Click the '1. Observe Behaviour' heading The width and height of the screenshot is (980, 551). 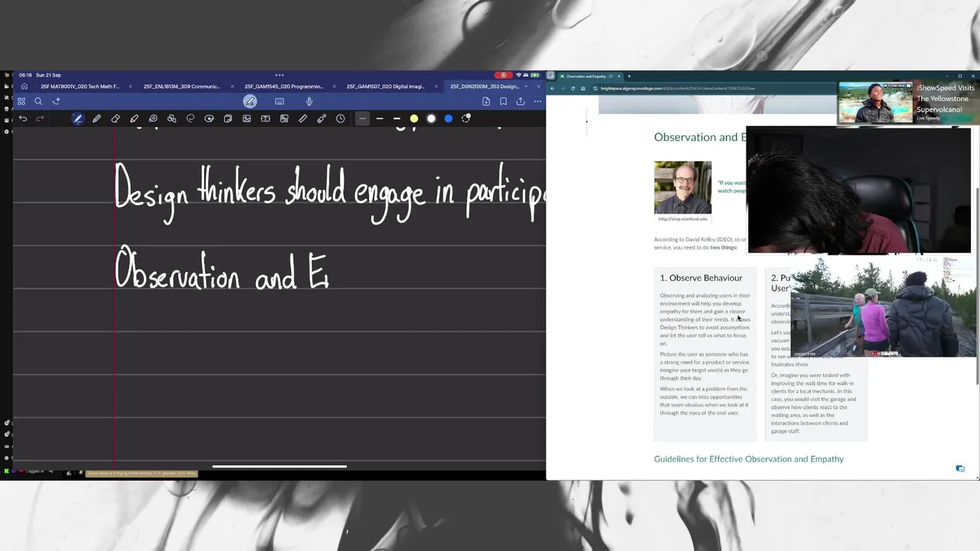point(701,278)
